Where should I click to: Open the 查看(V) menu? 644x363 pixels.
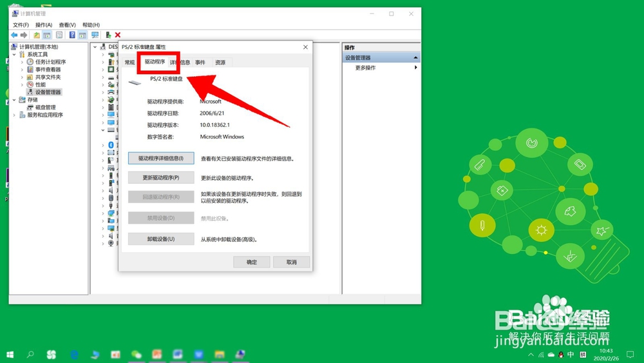click(x=67, y=25)
